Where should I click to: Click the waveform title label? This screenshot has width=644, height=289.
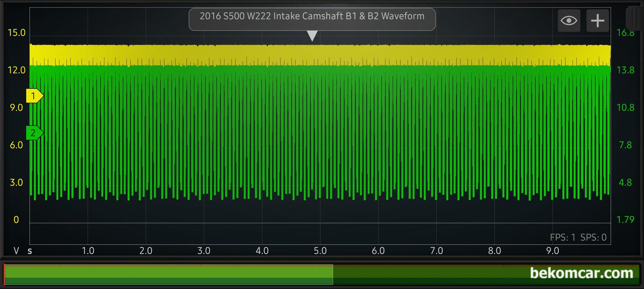[x=312, y=17]
